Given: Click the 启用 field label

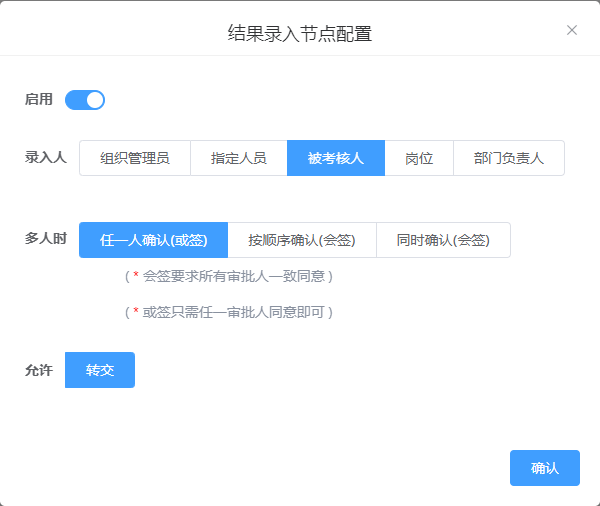Looking at the screenshot, I should point(39,100).
